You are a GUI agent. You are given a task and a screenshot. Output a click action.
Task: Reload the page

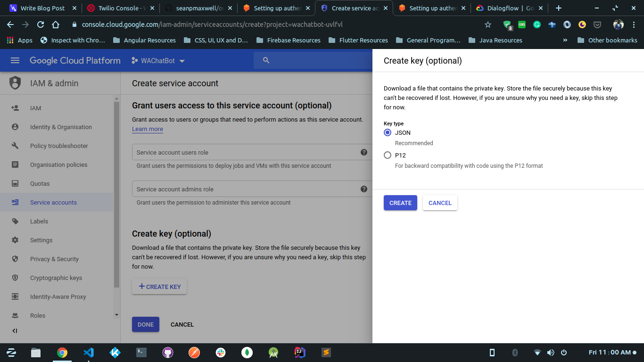[x=41, y=25]
